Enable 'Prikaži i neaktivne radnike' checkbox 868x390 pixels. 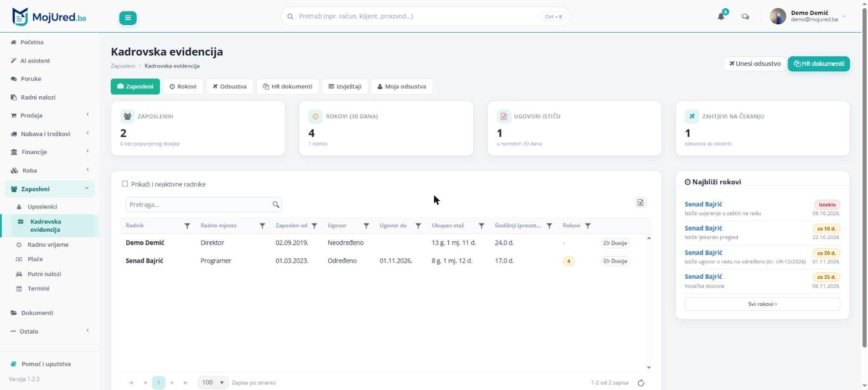tap(125, 184)
